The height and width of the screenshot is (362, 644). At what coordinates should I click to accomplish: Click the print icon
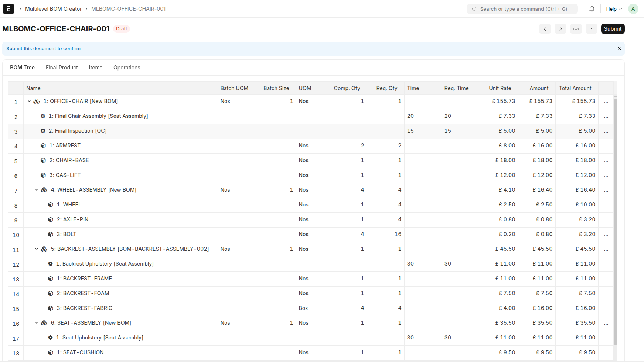tap(576, 29)
